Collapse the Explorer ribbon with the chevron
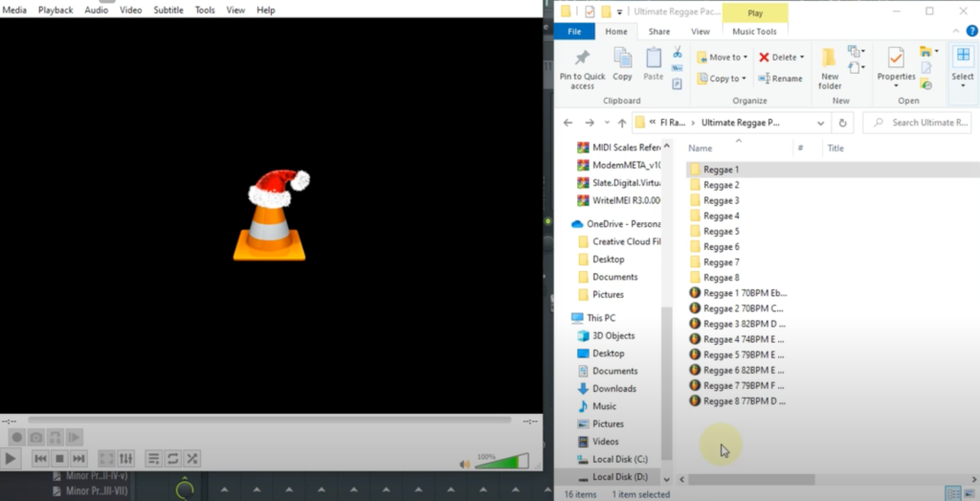 click(956, 32)
